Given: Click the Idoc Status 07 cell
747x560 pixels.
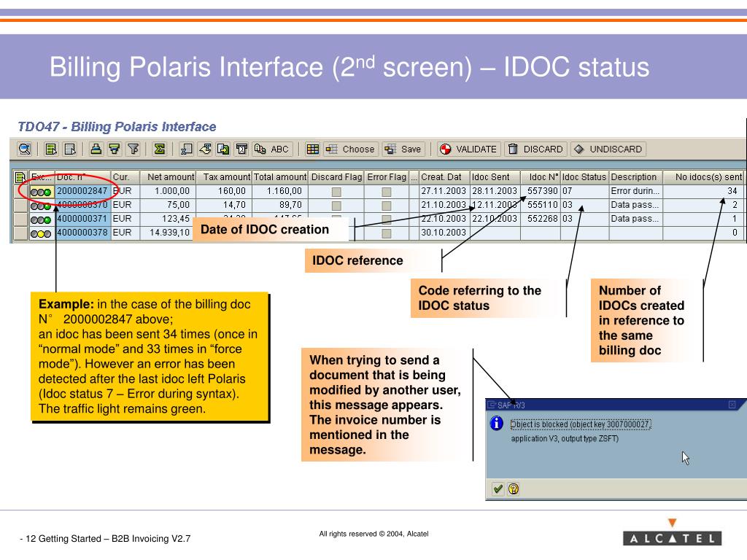Looking at the screenshot, I should [x=584, y=191].
